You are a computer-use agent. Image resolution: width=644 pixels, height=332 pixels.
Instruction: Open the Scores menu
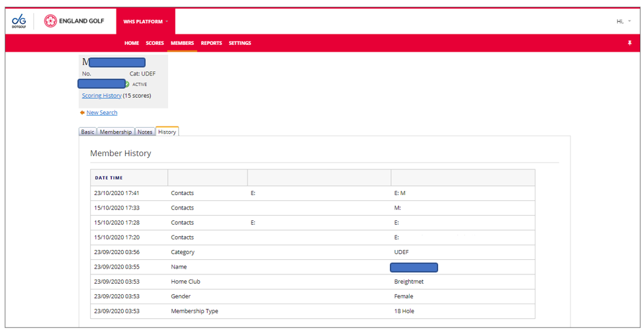coord(155,43)
